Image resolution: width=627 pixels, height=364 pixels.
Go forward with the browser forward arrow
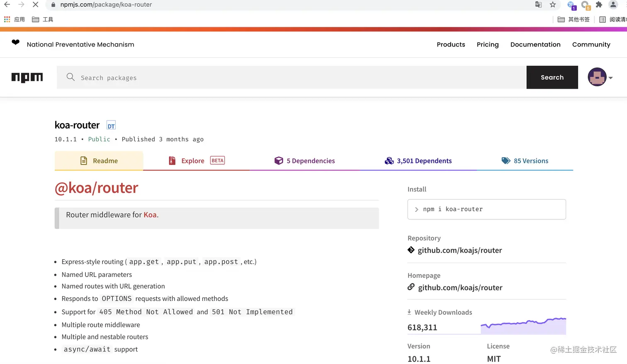click(x=21, y=5)
